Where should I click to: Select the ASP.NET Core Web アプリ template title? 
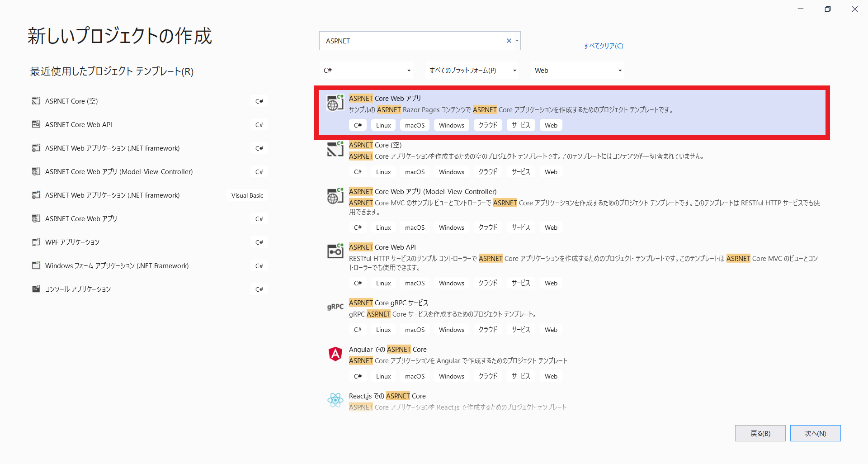click(385, 98)
